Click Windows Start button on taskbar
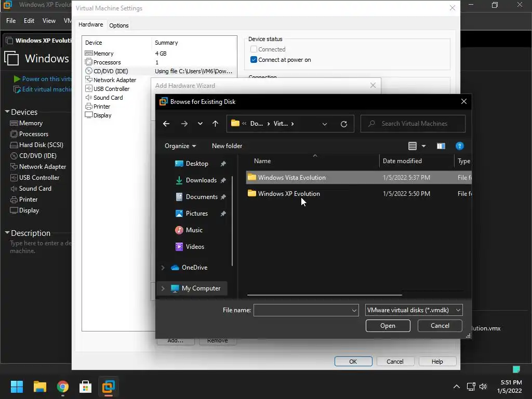This screenshot has width=532, height=399. pyautogui.click(x=17, y=387)
